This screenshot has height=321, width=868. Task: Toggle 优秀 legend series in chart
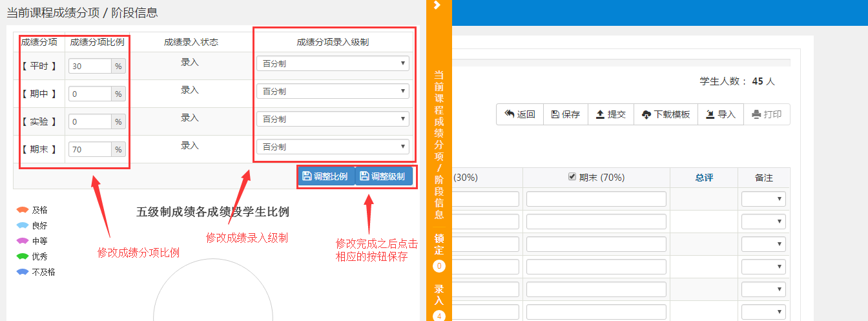(32, 256)
